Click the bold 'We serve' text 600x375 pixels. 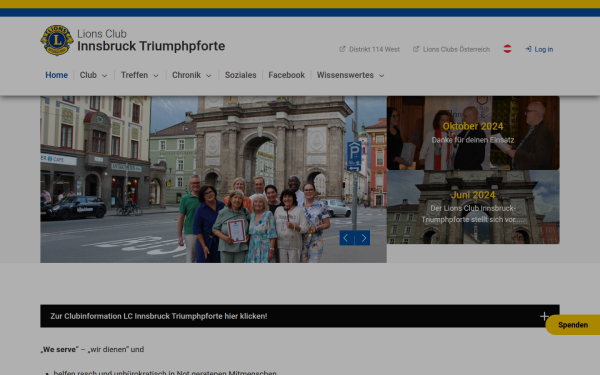pyautogui.click(x=59, y=349)
